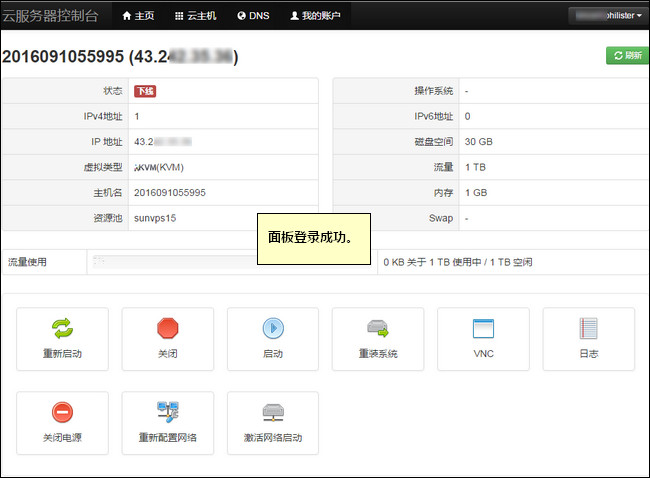
Task: Click the 关闭电源 power off icon
Action: (x=62, y=412)
